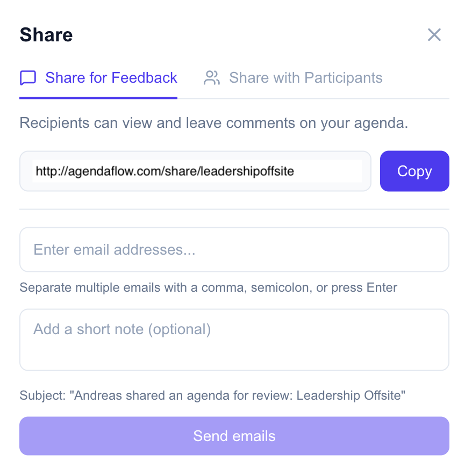
Task: Click the Enter email addresses field
Action: pos(234,250)
